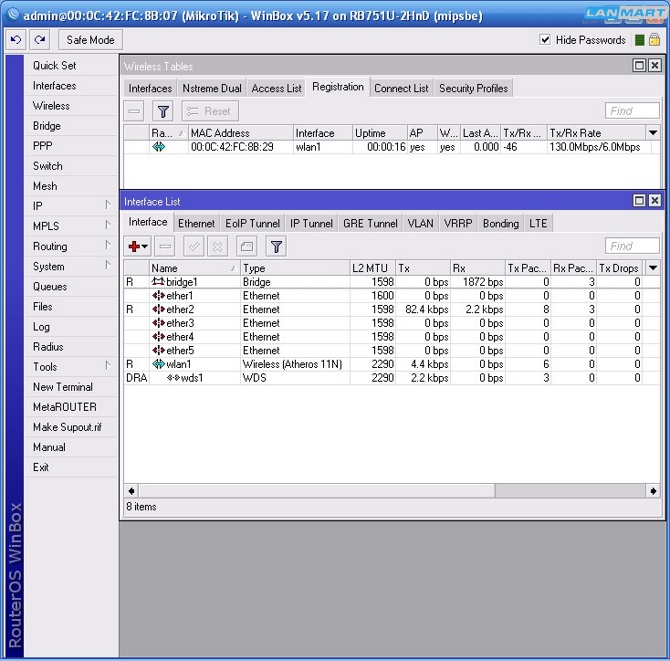Click the ether5 interface icon
670x661 pixels.
[x=159, y=350]
